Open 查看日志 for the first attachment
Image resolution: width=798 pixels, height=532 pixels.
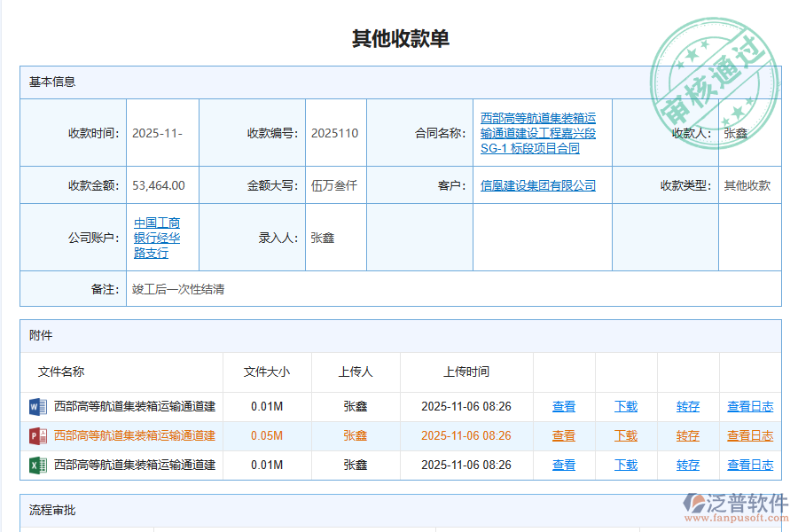click(749, 406)
